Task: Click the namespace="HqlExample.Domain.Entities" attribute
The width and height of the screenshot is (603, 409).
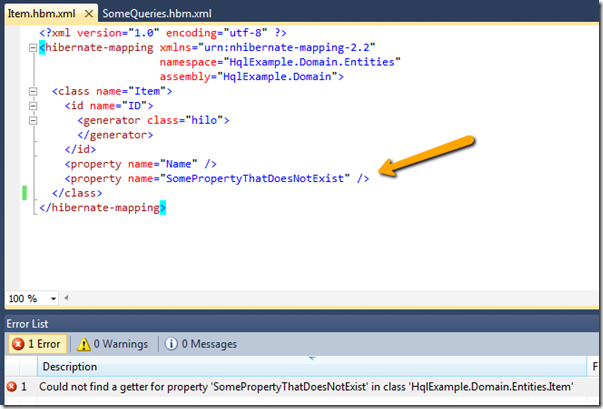Action: click(x=280, y=62)
